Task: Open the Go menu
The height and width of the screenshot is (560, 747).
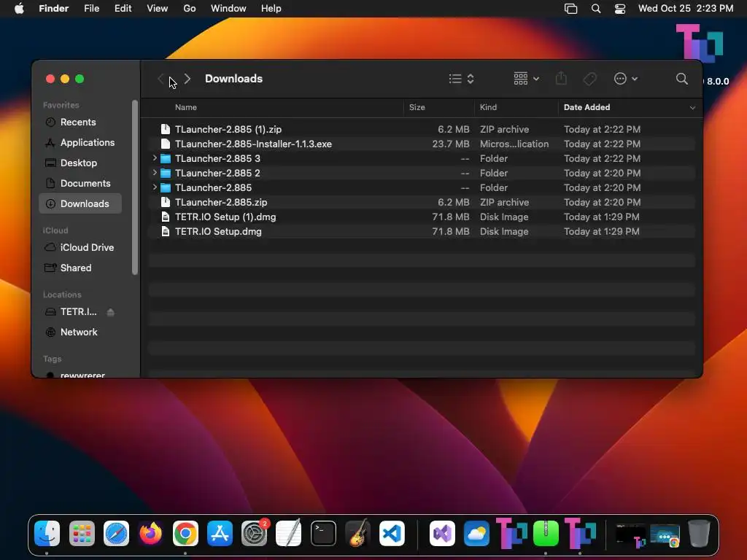Action: (190, 9)
